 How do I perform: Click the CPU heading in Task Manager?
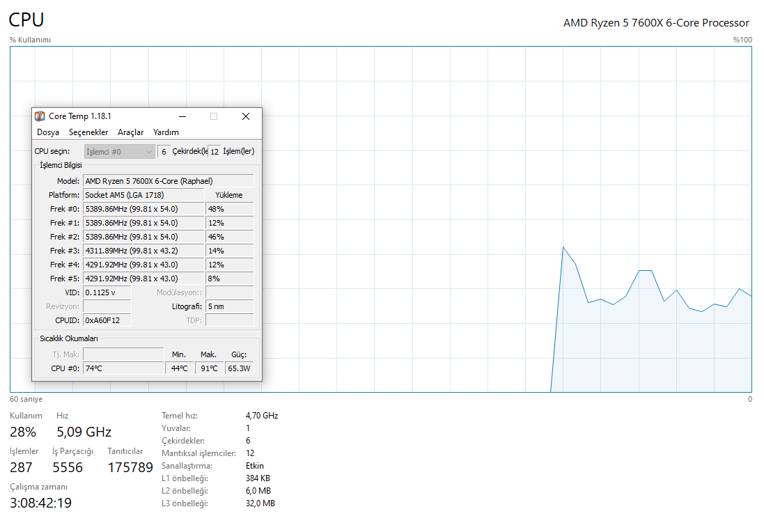tap(26, 20)
